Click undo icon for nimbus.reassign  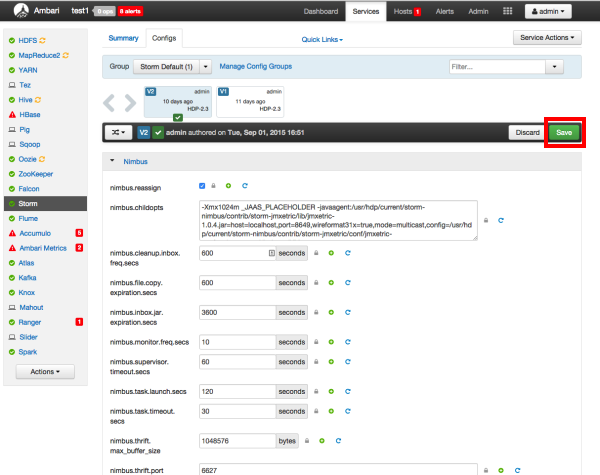point(245,186)
